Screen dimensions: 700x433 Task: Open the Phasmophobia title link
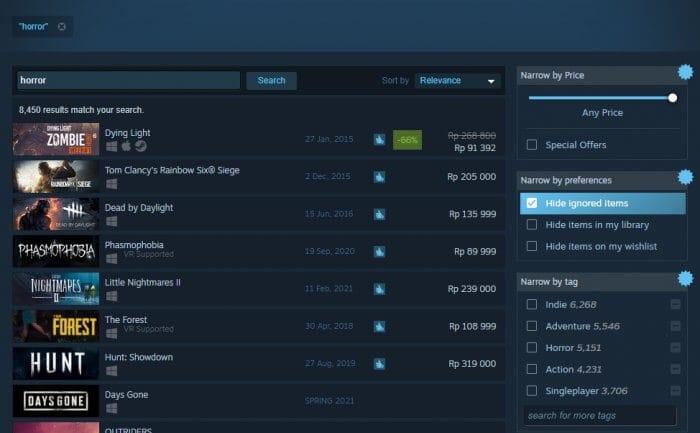point(134,245)
